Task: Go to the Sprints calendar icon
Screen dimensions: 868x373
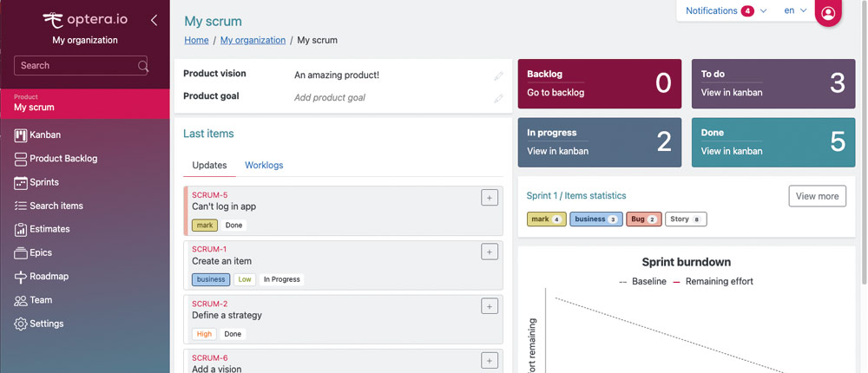Action: tap(21, 182)
